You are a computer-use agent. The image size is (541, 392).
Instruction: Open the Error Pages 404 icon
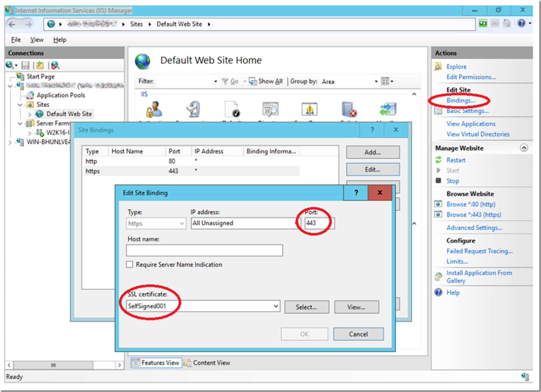[x=310, y=110]
